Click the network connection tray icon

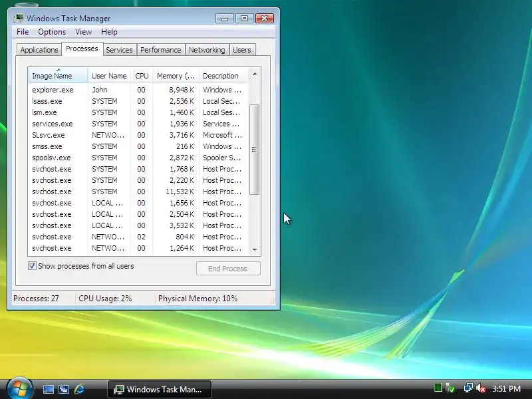tap(468, 388)
